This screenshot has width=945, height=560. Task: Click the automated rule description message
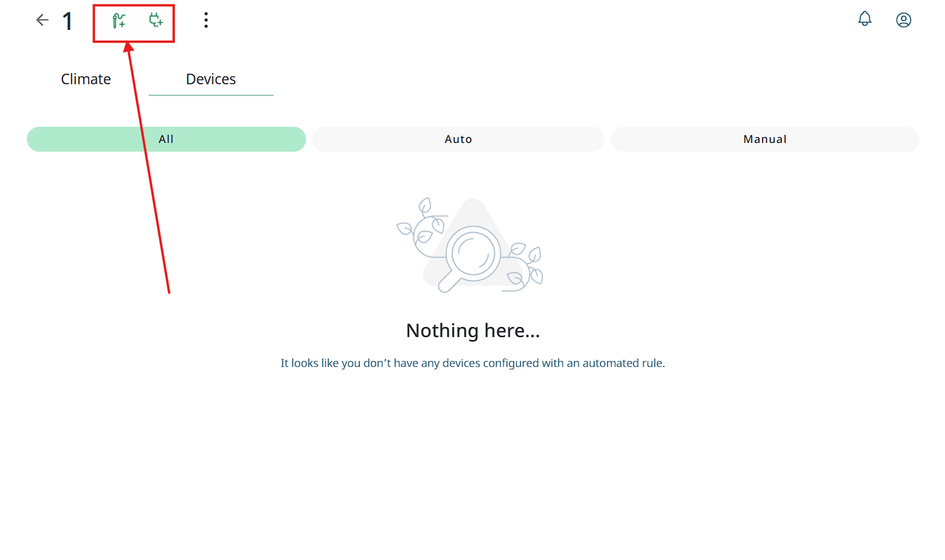(x=472, y=363)
